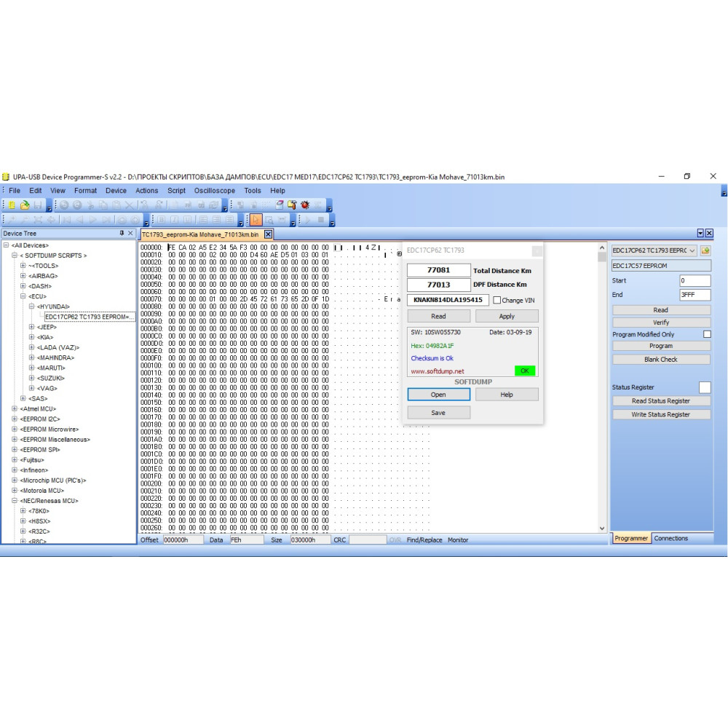Open the File menu
The height and width of the screenshot is (728, 728).
[15, 190]
